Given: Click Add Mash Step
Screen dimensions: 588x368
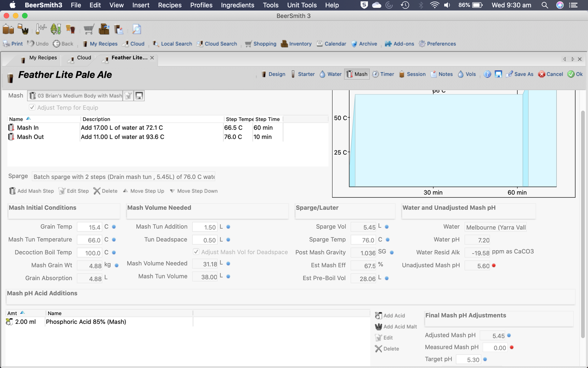Looking at the screenshot, I should [31, 191].
